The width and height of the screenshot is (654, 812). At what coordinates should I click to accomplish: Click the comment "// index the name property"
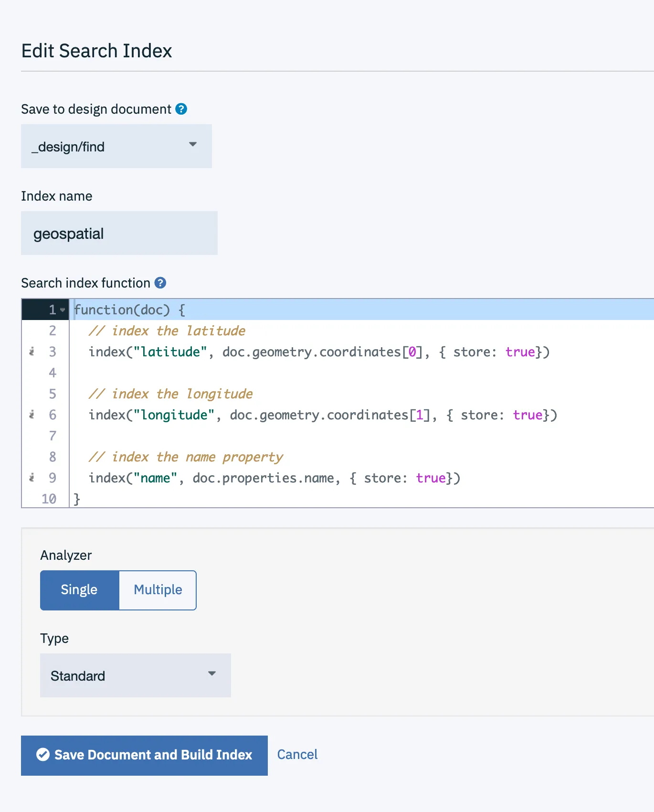pos(186,457)
